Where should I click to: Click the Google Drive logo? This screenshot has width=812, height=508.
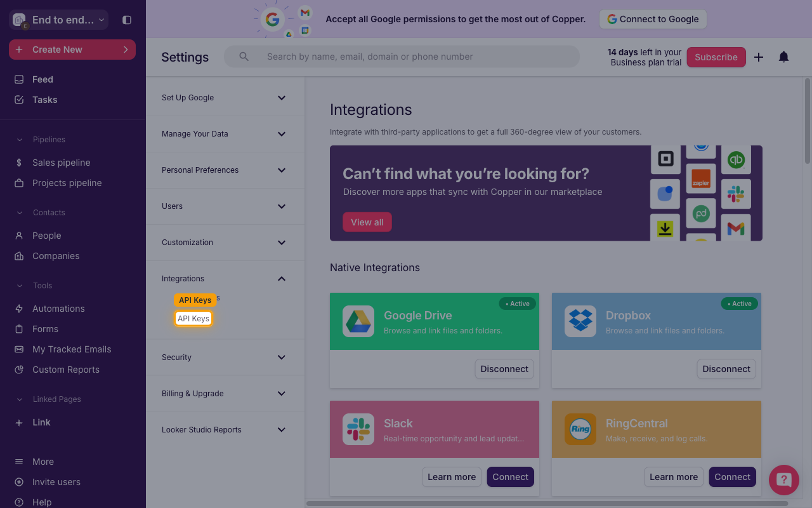(x=358, y=321)
